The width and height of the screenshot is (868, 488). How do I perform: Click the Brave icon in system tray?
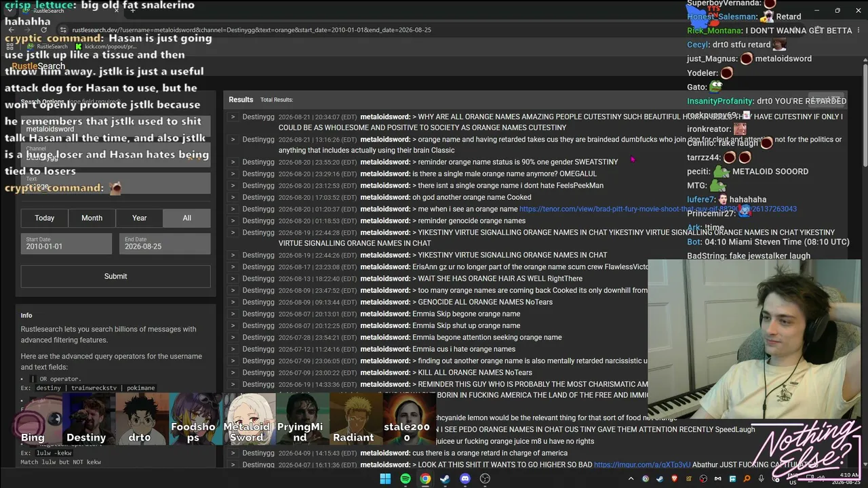[674, 479]
